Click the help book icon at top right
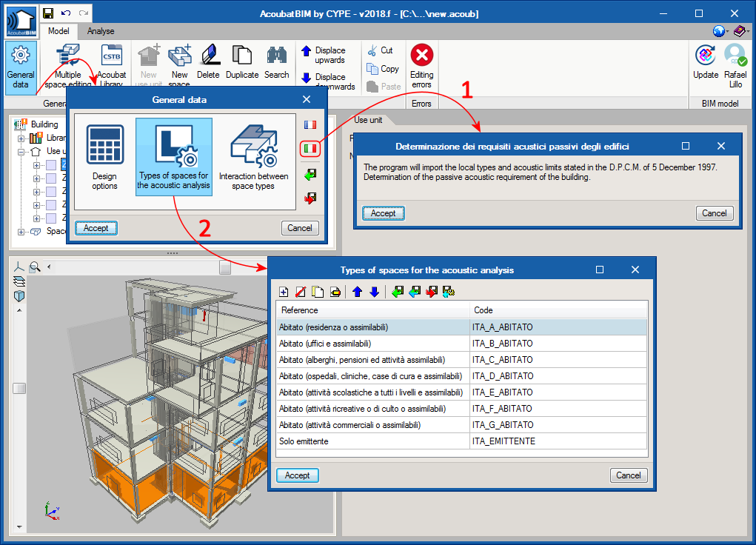Viewport: 756px width, 545px height. click(740, 31)
